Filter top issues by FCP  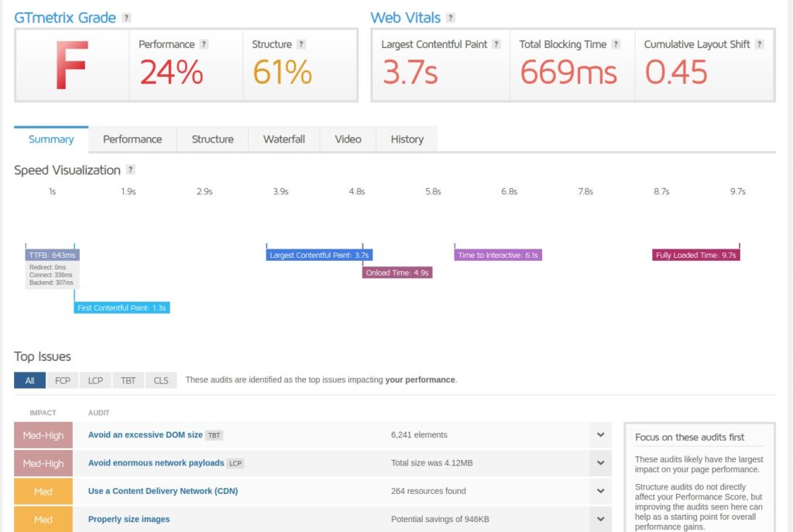click(62, 380)
